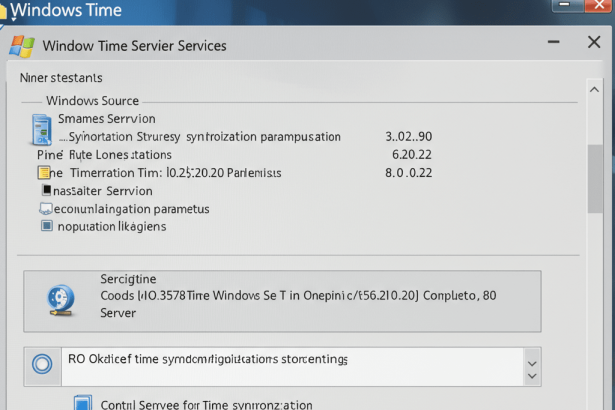Click the yellow note icon before Timerration
This screenshot has height=410, width=615.
tap(44, 173)
